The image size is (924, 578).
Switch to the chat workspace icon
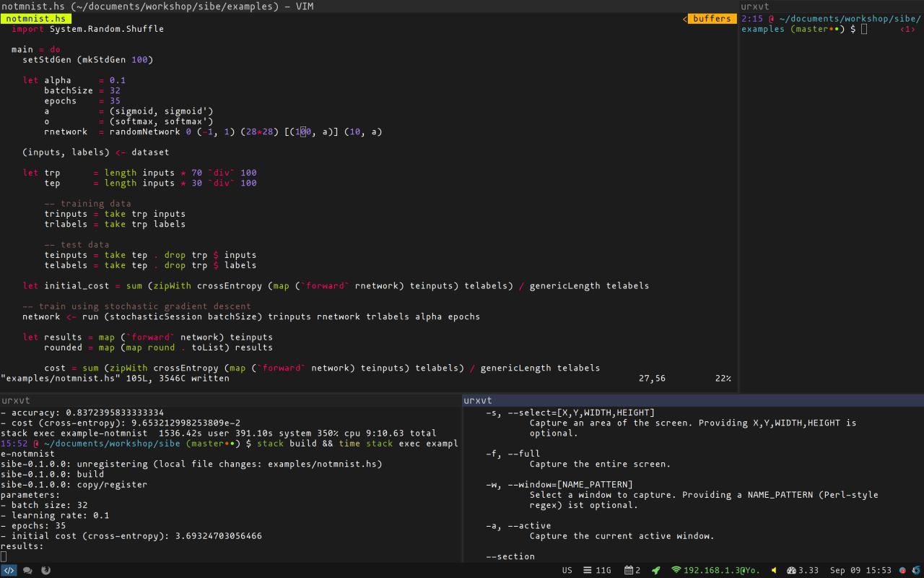coord(27,570)
